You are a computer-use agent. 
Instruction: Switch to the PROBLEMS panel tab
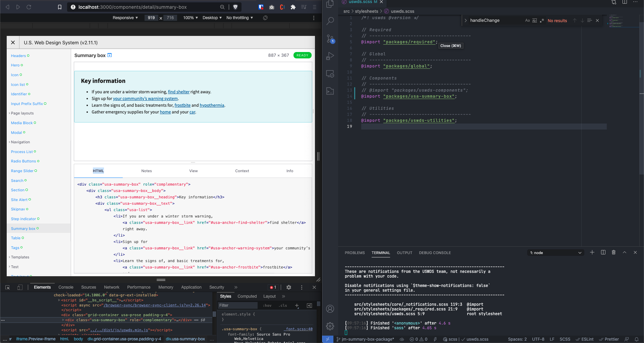point(355,253)
